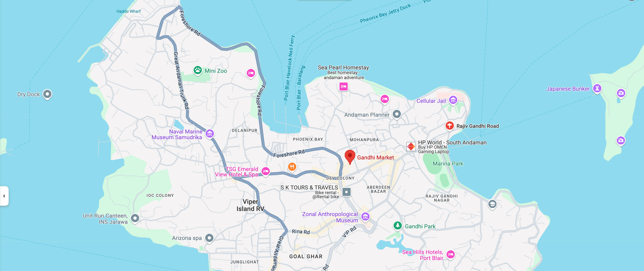Select the Viper Island RV label
This screenshot has height=271, width=644.
(250, 205)
